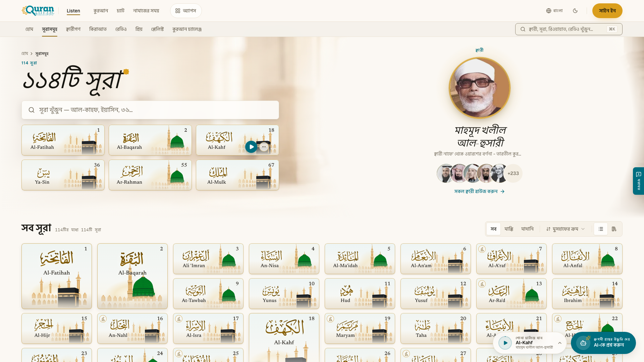Focus the top reciter search field
This screenshot has width=644, height=362.
point(569,29)
